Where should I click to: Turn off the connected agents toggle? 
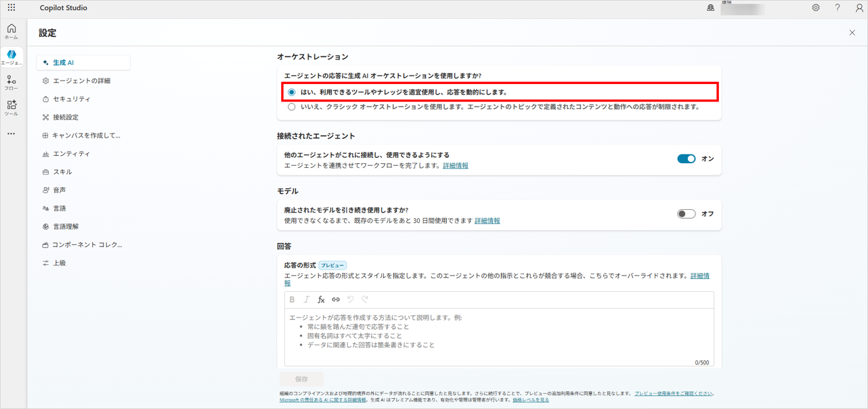(686, 158)
